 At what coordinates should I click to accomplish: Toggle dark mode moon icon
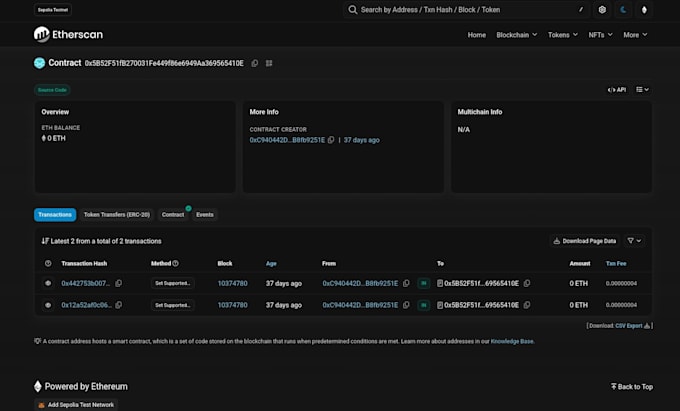click(623, 10)
